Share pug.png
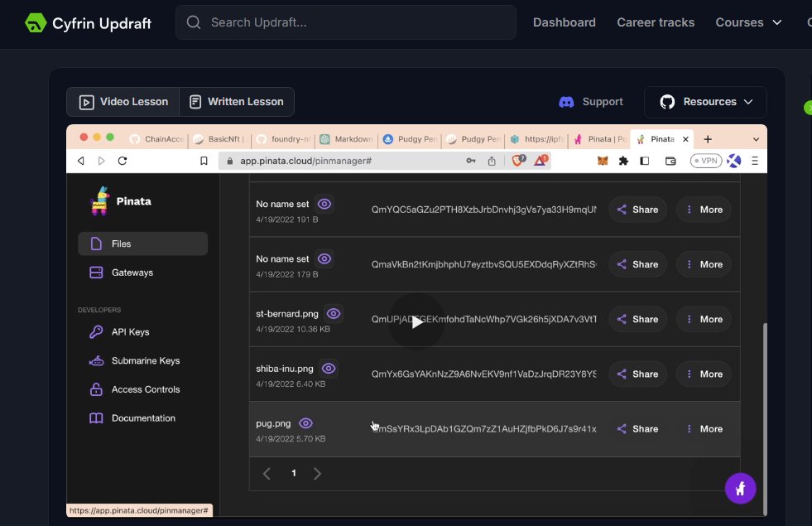Image resolution: width=812 pixels, height=526 pixels. pos(637,428)
